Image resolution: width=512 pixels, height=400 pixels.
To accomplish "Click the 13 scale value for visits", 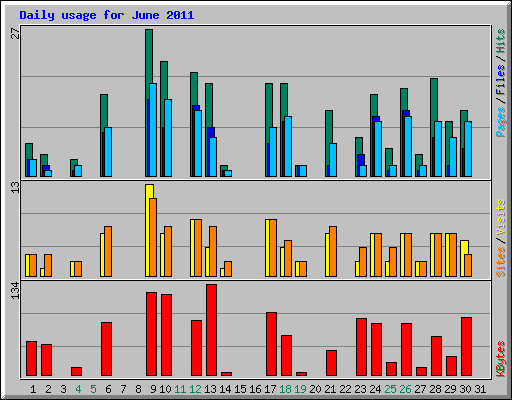I will pos(15,187).
